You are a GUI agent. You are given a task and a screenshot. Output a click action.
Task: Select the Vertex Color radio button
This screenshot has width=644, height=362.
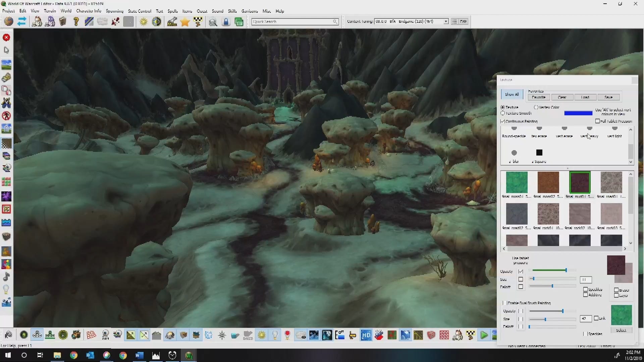click(536, 107)
